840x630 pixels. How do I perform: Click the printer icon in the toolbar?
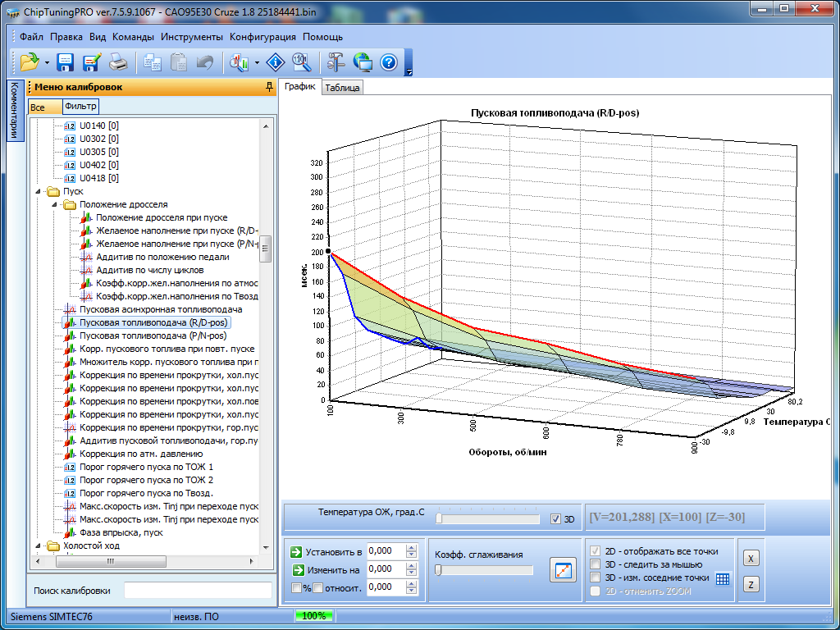(x=118, y=62)
